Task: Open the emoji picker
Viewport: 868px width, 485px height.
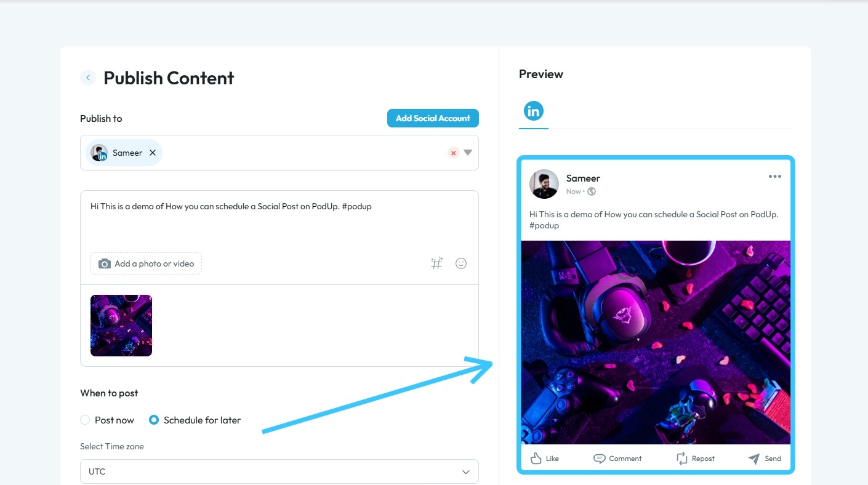Action: (x=461, y=263)
